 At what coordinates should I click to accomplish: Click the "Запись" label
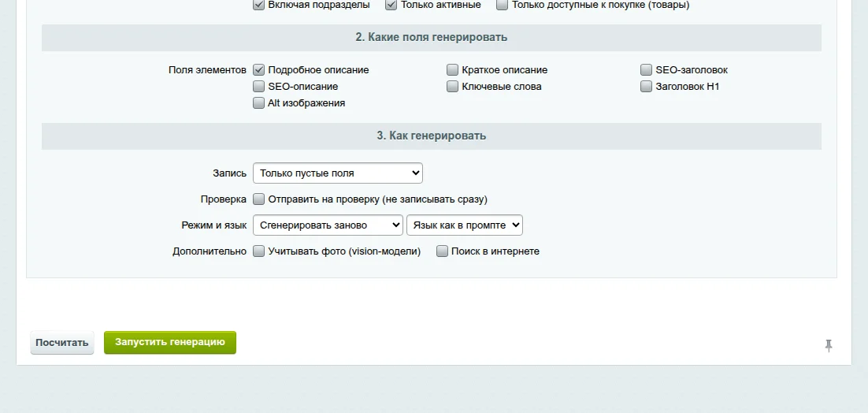pos(229,173)
